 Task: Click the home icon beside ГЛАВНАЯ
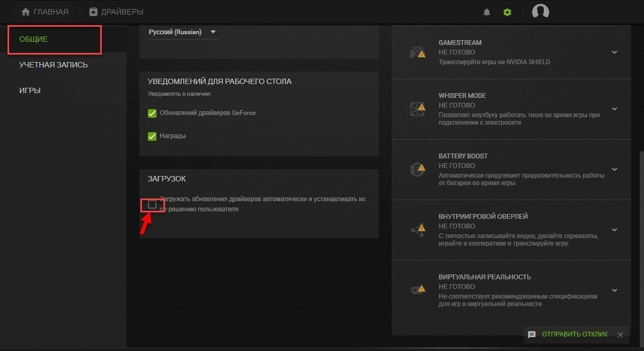(x=25, y=12)
